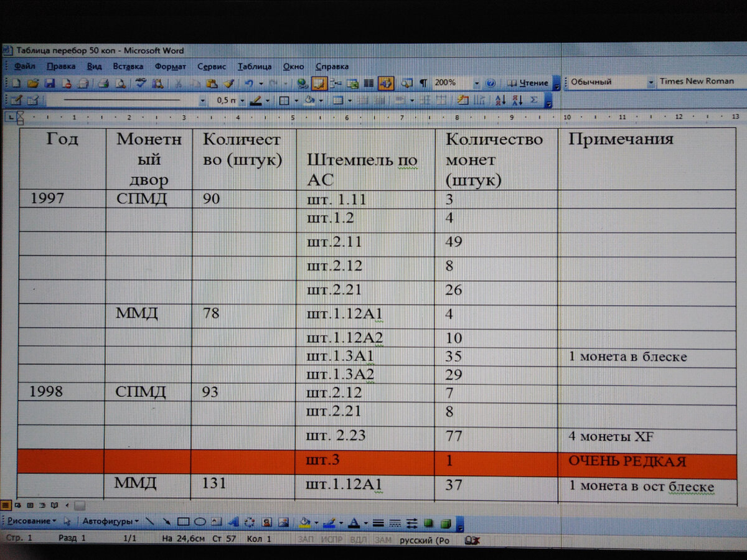Open the 0,5 пт line weight dropdown

(x=242, y=100)
